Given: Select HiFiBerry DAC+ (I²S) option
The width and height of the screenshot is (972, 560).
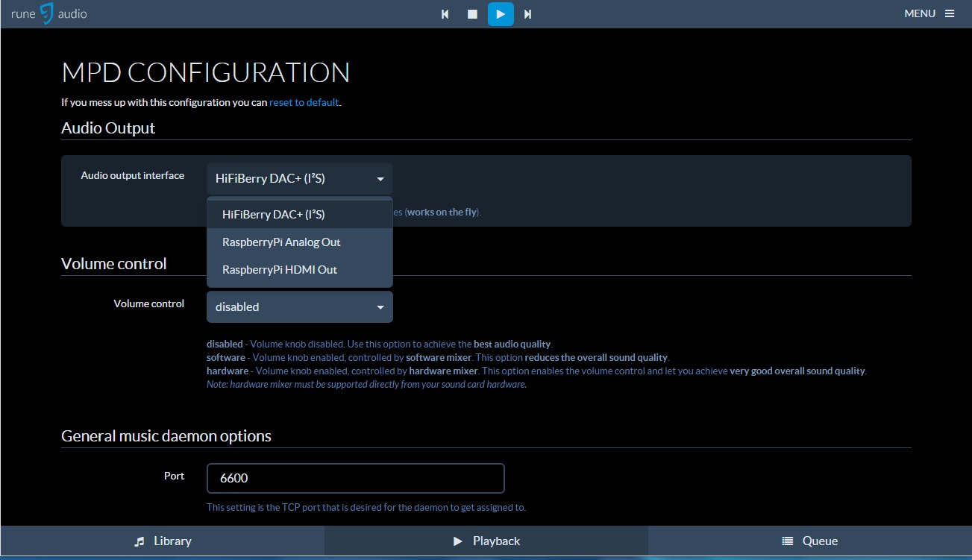Looking at the screenshot, I should click(x=300, y=214).
